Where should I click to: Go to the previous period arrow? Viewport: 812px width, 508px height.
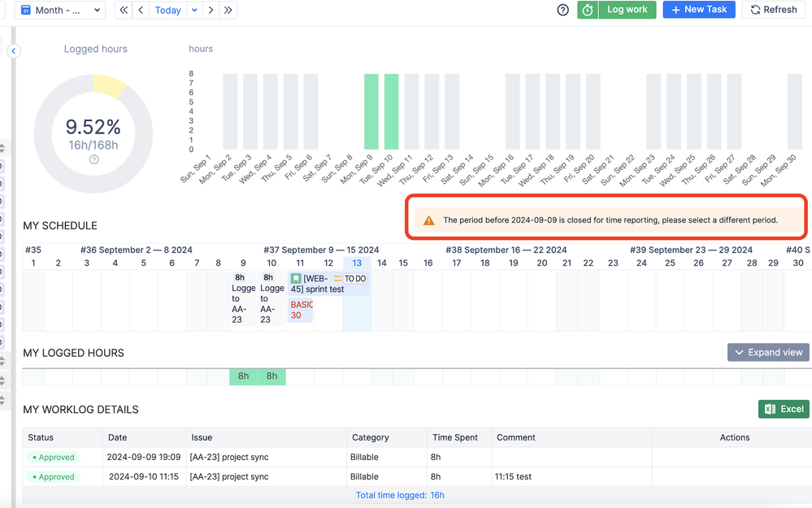pyautogui.click(x=141, y=10)
